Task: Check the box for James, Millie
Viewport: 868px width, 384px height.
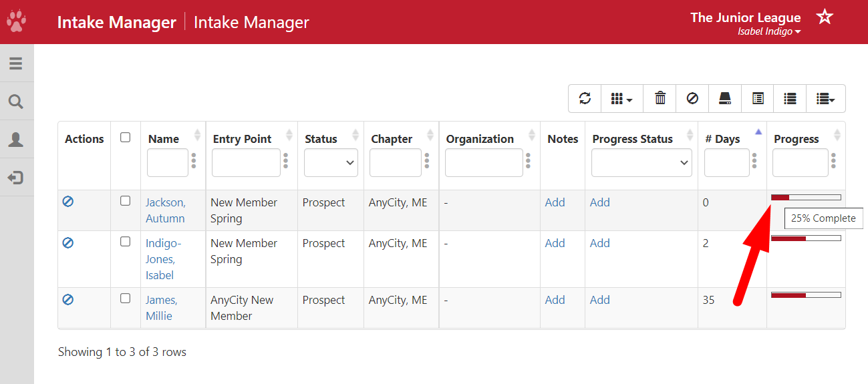Action: [x=125, y=298]
